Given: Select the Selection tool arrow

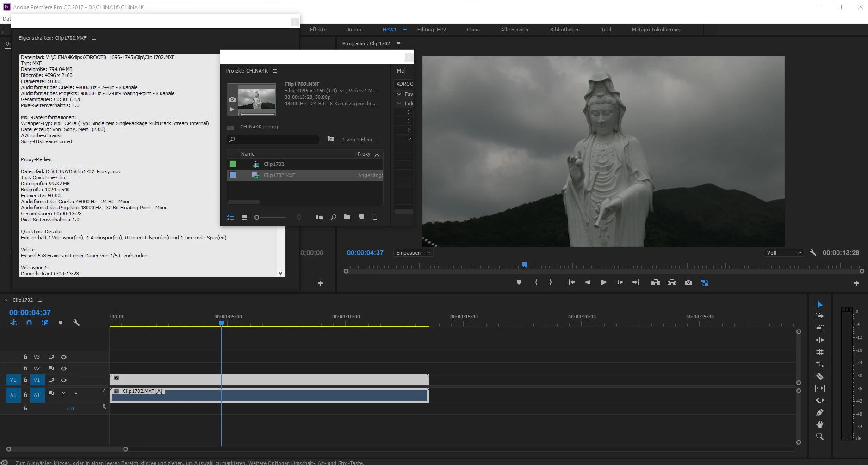Looking at the screenshot, I should [x=820, y=304].
